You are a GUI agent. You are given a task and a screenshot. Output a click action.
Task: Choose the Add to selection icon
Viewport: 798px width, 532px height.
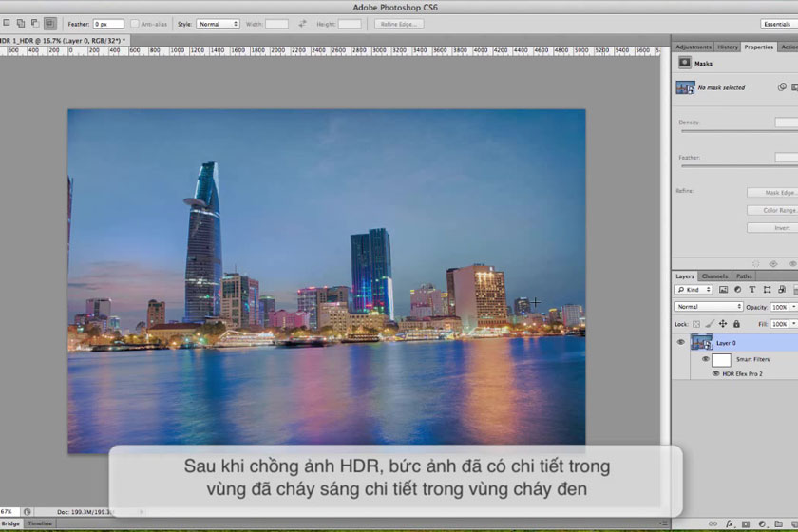coord(20,23)
